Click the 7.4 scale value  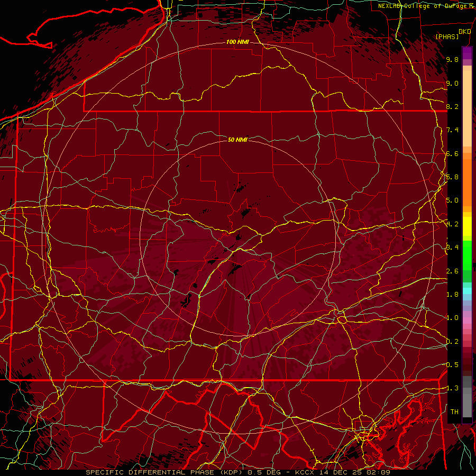tap(452, 130)
